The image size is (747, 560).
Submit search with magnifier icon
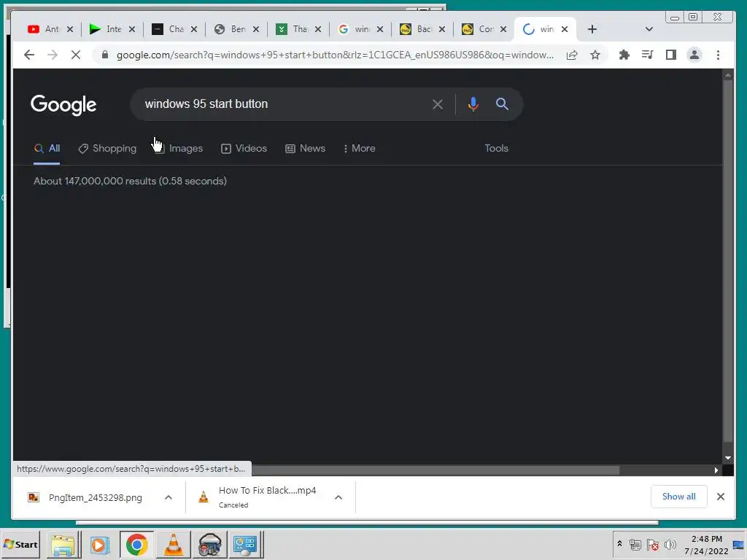click(502, 104)
